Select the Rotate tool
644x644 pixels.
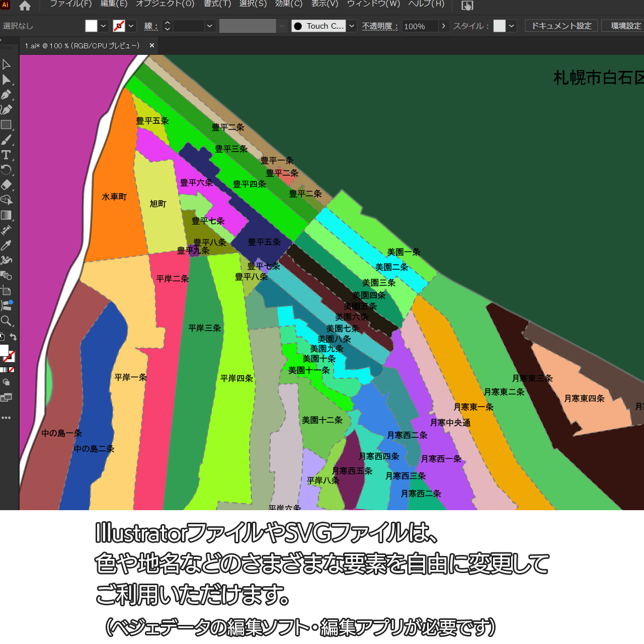[6, 170]
